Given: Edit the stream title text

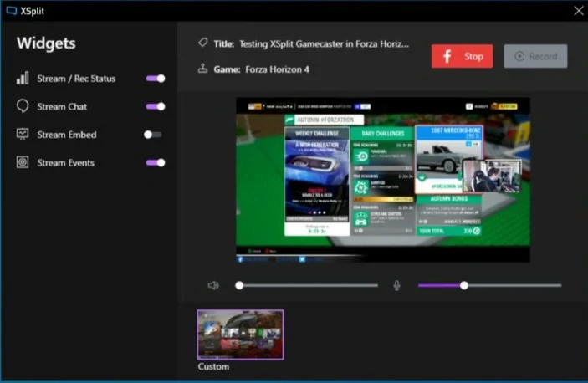Looking at the screenshot, I should [x=324, y=43].
